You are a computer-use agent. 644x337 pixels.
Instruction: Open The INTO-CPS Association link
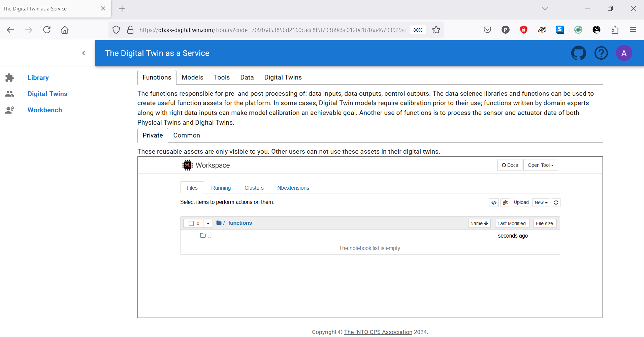pyautogui.click(x=378, y=332)
